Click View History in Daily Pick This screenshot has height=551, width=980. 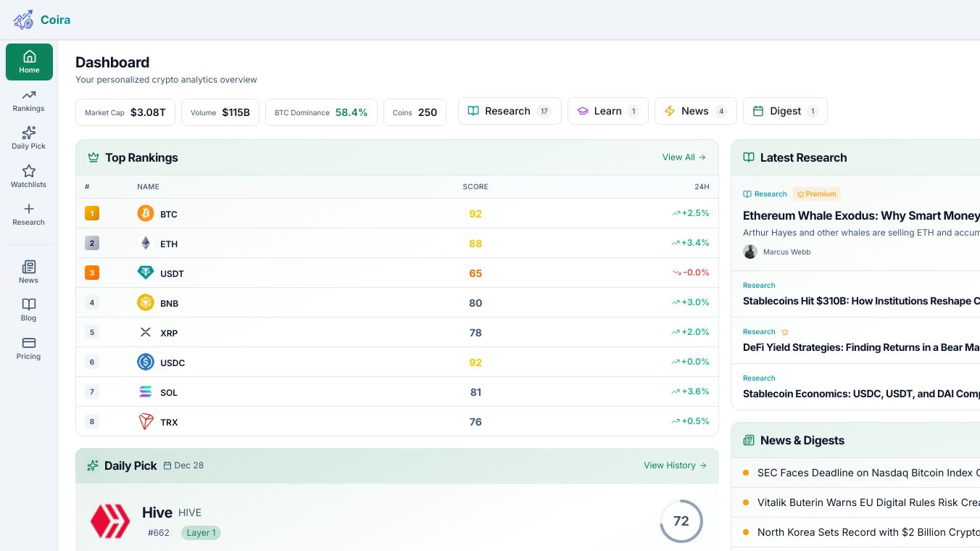point(675,465)
